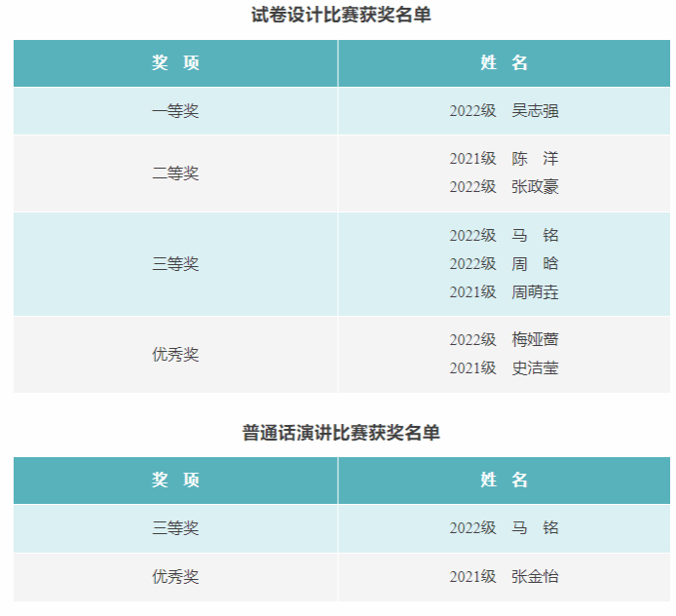
Task: Click the 一等奖 award cell
Action: tap(175, 111)
